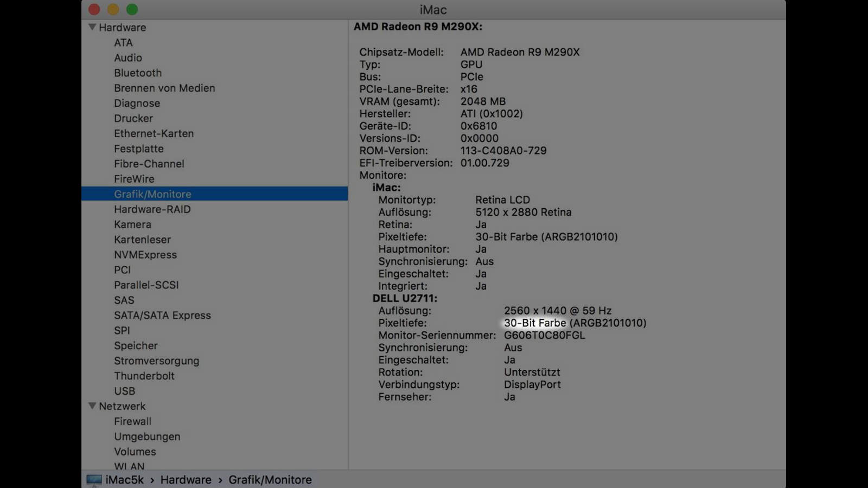
Task: Open the Bluetooth hardware entry
Action: (x=138, y=73)
